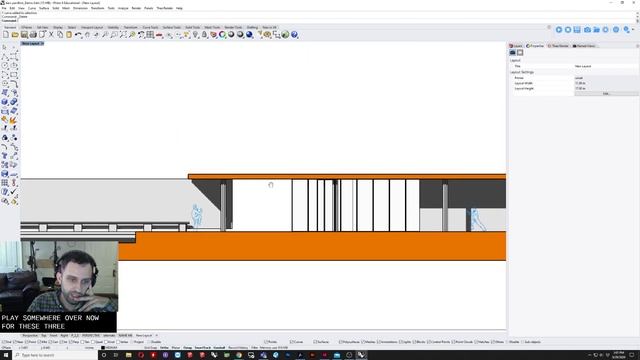Screen dimensions: 640x360
Task: Select the Zoom Window tool
Action: point(114,35)
